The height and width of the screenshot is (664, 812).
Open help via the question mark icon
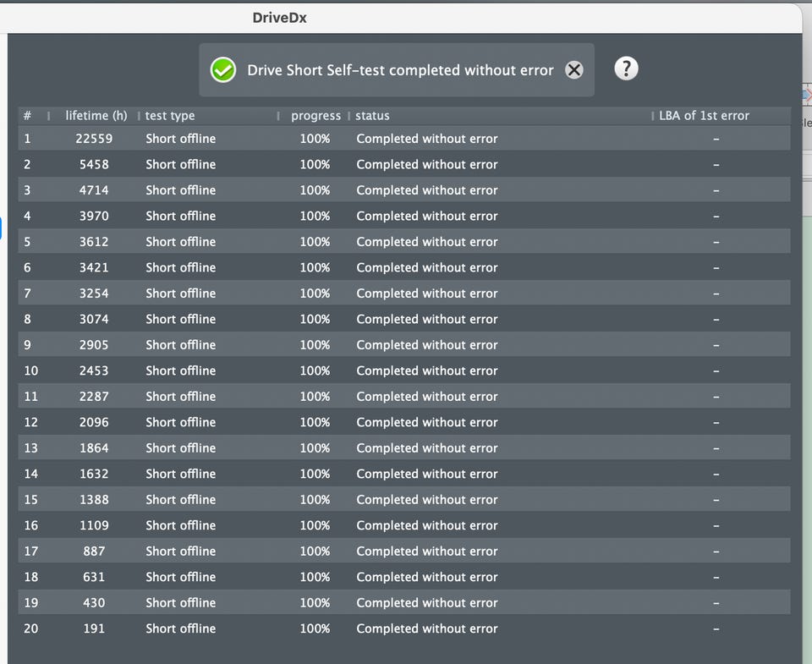626,69
